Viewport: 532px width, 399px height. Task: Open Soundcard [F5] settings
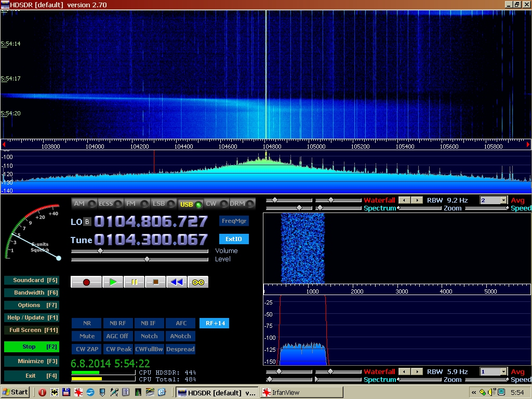(32, 280)
